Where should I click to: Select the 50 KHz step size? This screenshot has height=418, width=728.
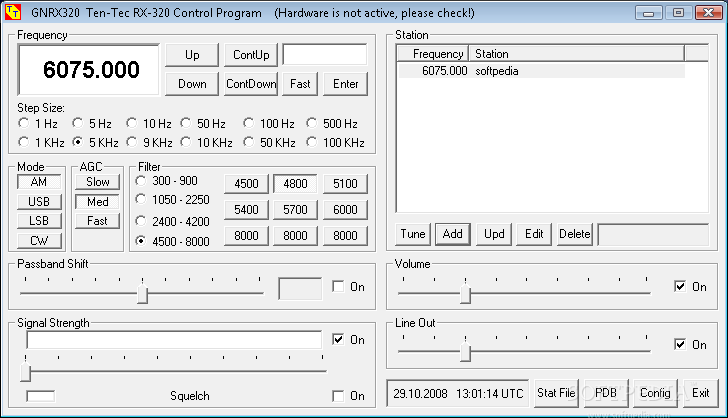pos(269,142)
